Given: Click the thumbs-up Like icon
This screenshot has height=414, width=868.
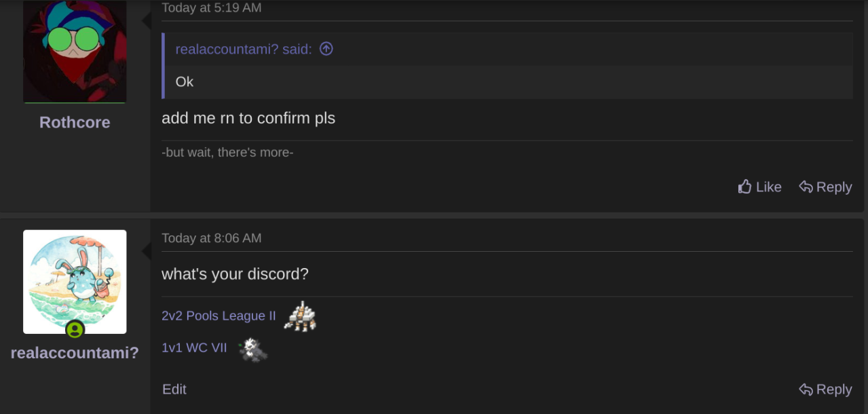Looking at the screenshot, I should [x=745, y=187].
